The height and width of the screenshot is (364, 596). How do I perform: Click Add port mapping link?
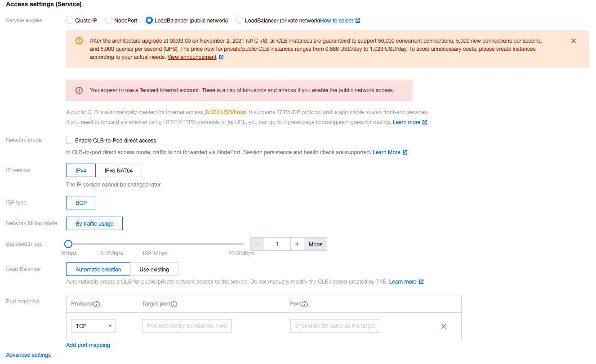pos(88,345)
